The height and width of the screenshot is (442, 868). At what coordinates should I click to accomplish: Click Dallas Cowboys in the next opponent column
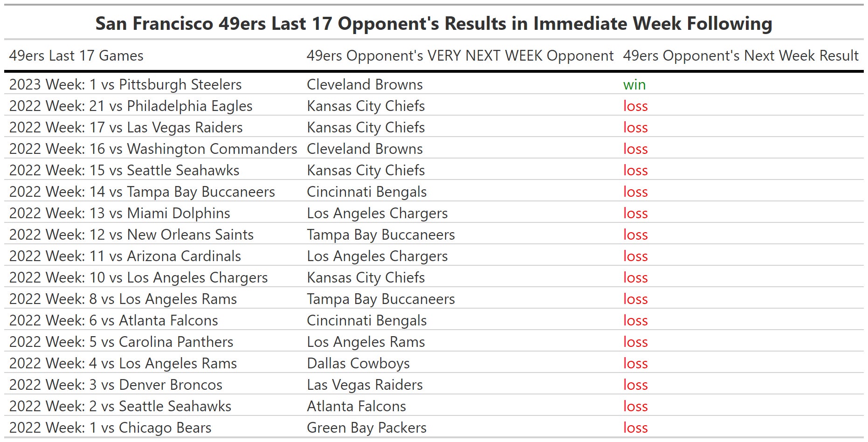coord(358,364)
